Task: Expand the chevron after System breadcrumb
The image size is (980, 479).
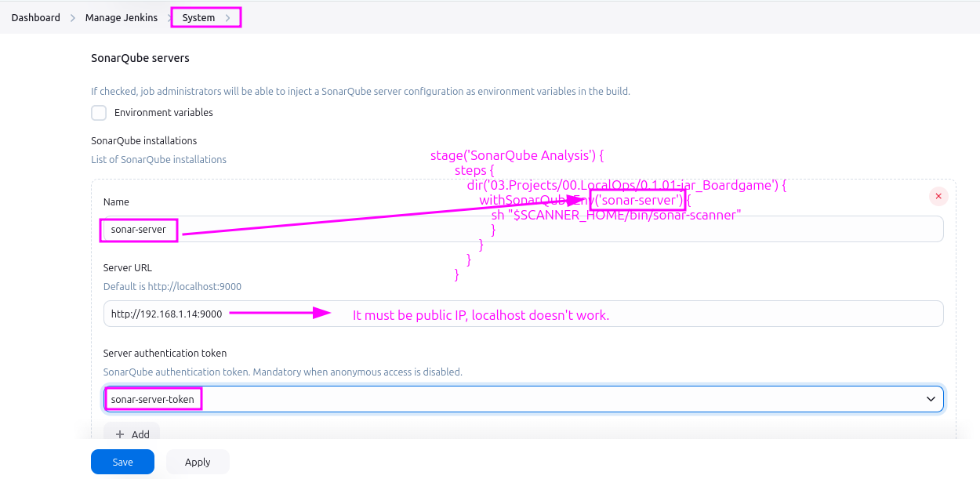Action: 227,17
